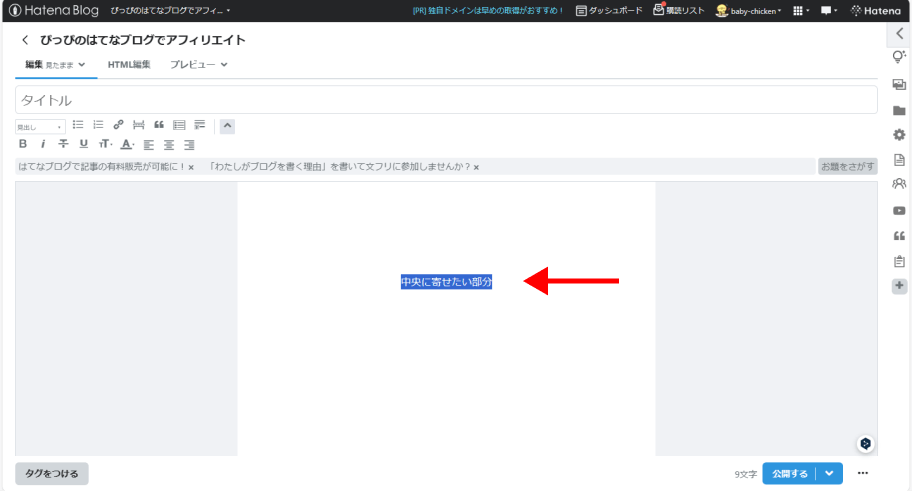The width and height of the screenshot is (912, 491).
Task: Dismiss the 有料販売 topic notice
Action: pyautogui.click(x=191, y=168)
